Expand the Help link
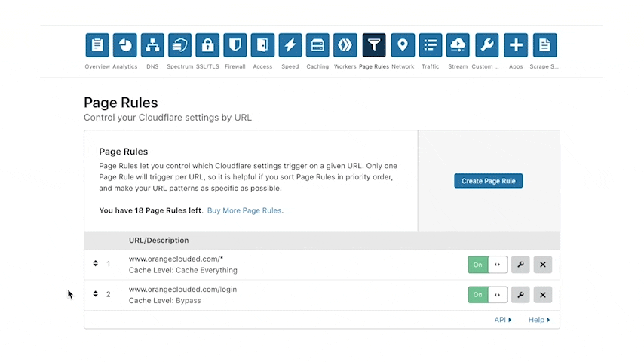 pos(539,320)
